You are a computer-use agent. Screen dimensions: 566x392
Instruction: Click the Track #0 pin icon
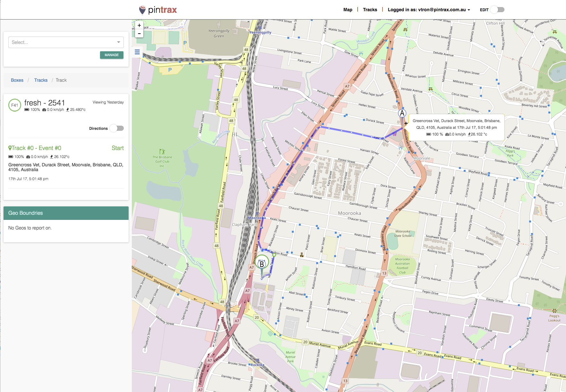pos(10,148)
